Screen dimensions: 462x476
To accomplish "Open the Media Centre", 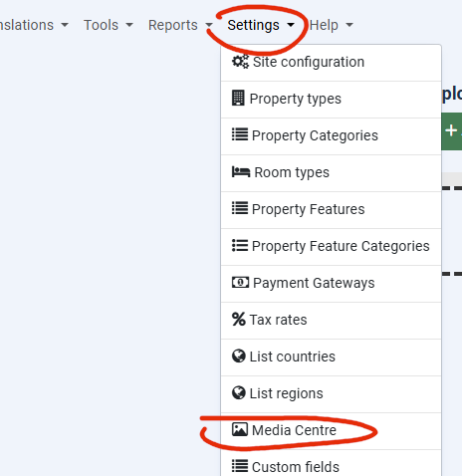I will point(331,431).
